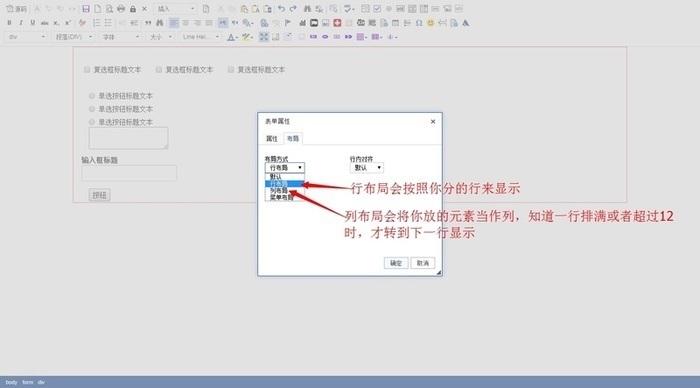The height and width of the screenshot is (388, 700).
Task: Insert smiley emoticon icon
Action: click(x=430, y=23)
